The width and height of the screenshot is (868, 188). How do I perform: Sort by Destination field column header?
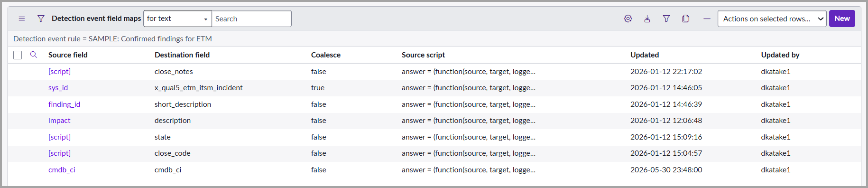pos(182,55)
